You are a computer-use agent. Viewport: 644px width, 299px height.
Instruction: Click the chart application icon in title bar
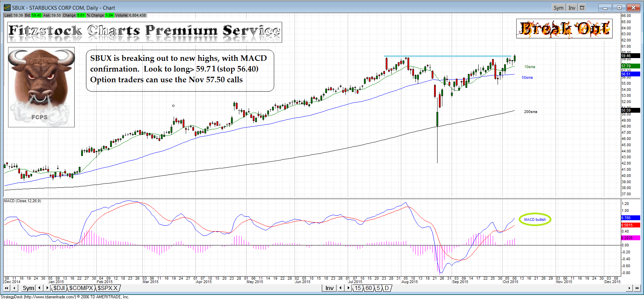7,8
